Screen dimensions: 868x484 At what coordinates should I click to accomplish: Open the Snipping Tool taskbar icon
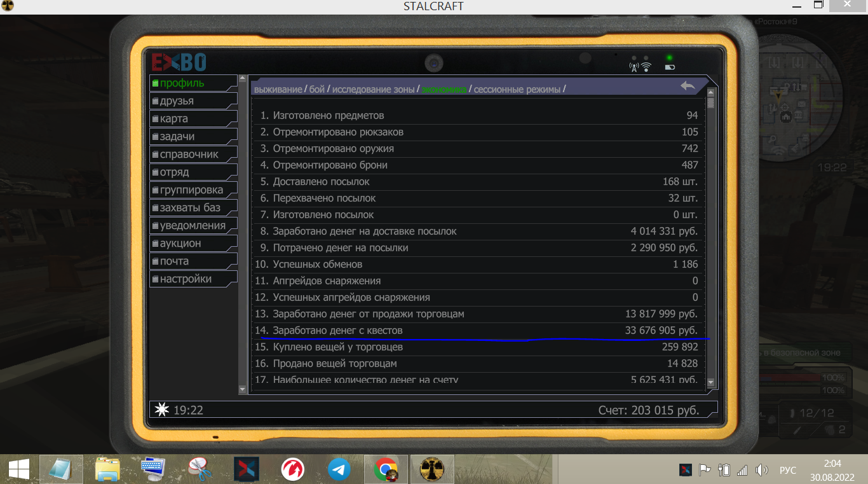click(x=200, y=469)
